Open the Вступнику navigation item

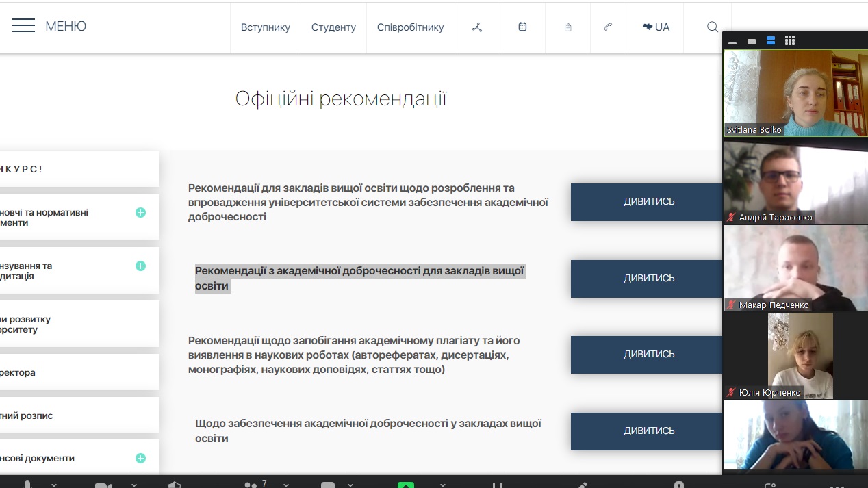coord(266,27)
